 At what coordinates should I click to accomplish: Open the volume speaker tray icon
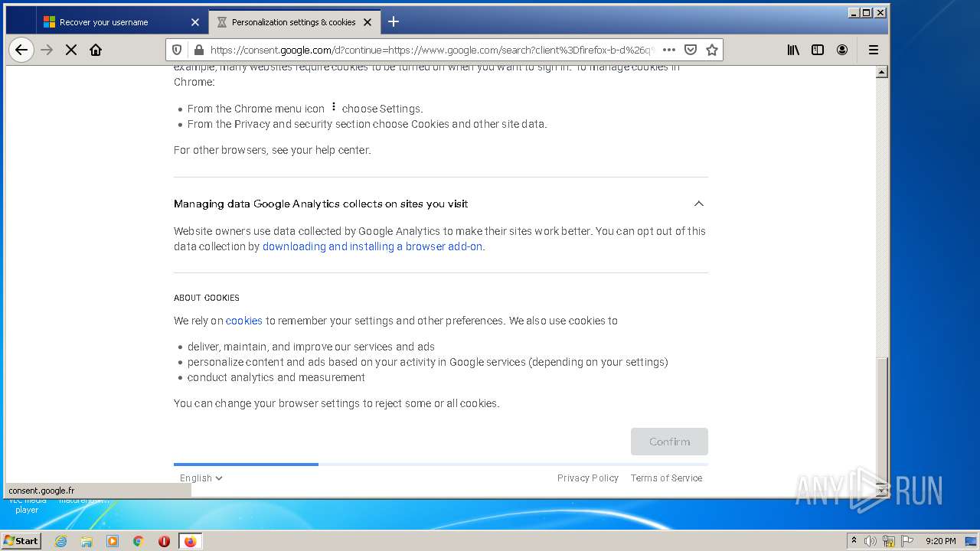[871, 541]
